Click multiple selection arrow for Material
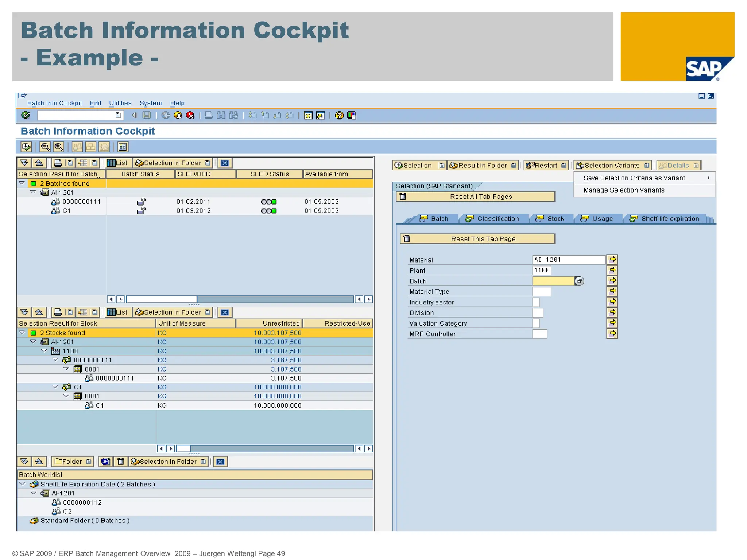The height and width of the screenshot is (560, 747). pos(612,260)
